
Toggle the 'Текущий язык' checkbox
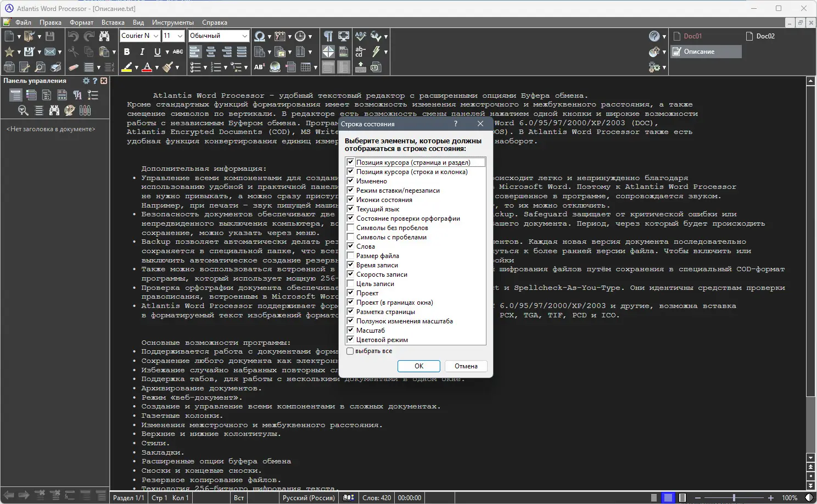pyautogui.click(x=350, y=209)
